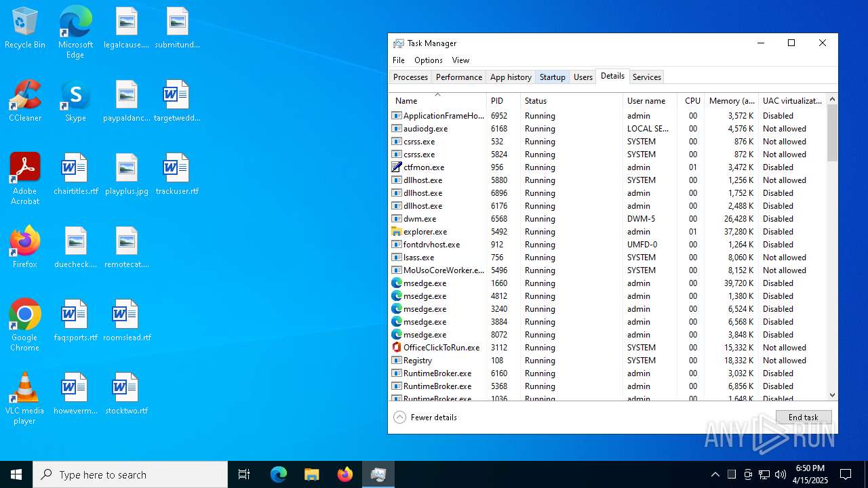868x488 pixels.
Task: Select the paypaldanc image file on desktop
Action: click(126, 101)
